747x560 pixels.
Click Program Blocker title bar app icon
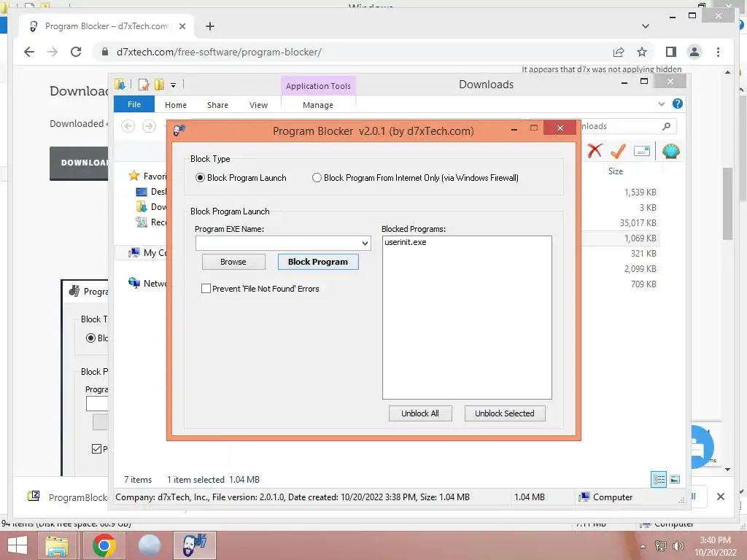click(179, 130)
